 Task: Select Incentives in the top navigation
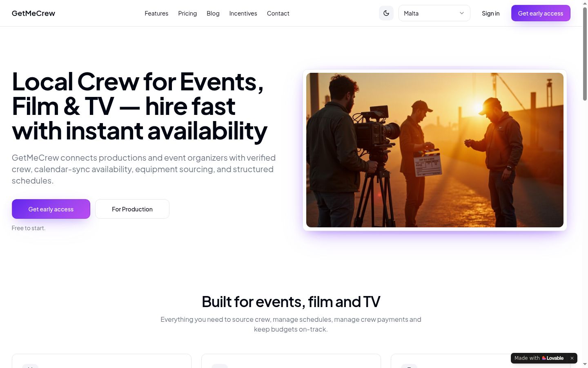click(243, 13)
